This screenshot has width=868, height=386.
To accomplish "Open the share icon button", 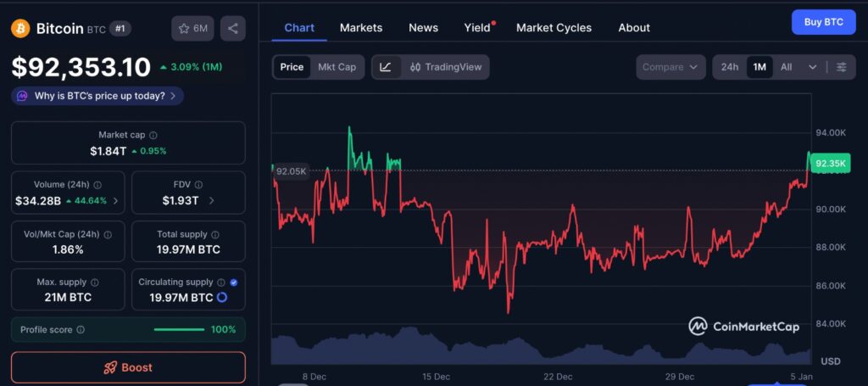I will (233, 28).
